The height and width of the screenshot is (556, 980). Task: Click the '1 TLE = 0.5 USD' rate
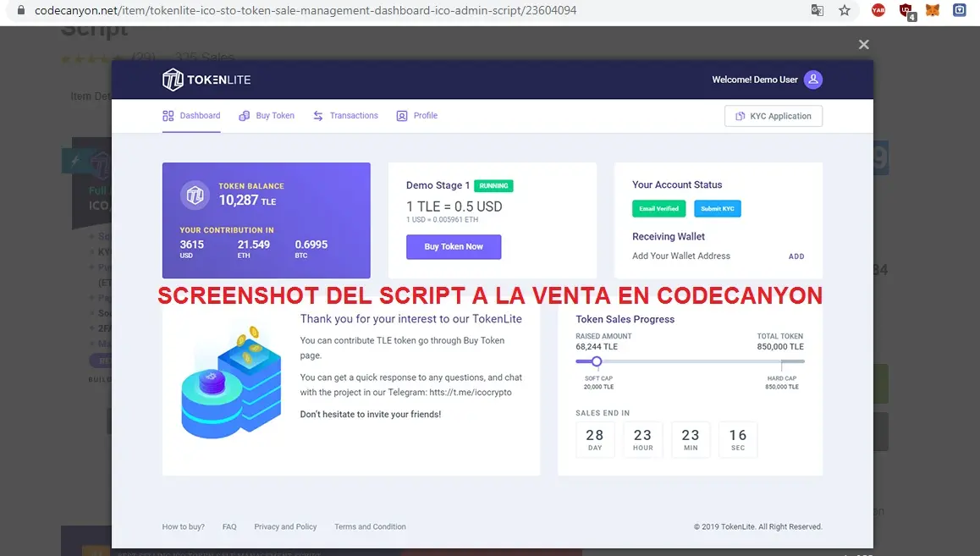(x=454, y=206)
